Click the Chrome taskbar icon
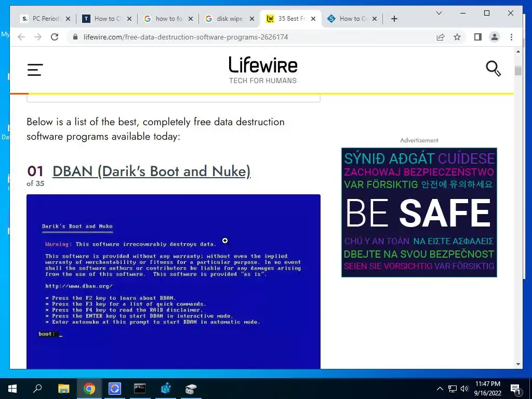Viewport: 532px width, 399px height. tap(89, 389)
